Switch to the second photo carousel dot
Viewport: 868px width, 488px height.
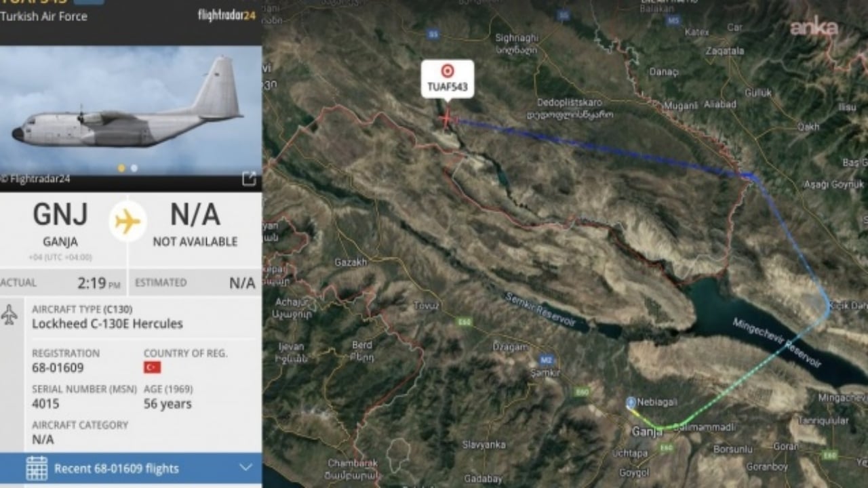tap(134, 168)
